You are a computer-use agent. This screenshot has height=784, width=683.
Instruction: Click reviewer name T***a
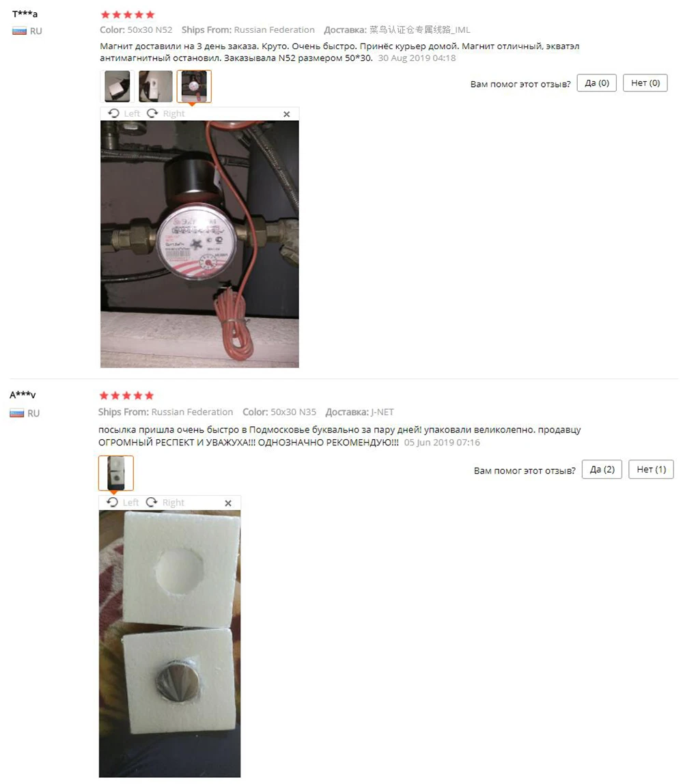25,14
